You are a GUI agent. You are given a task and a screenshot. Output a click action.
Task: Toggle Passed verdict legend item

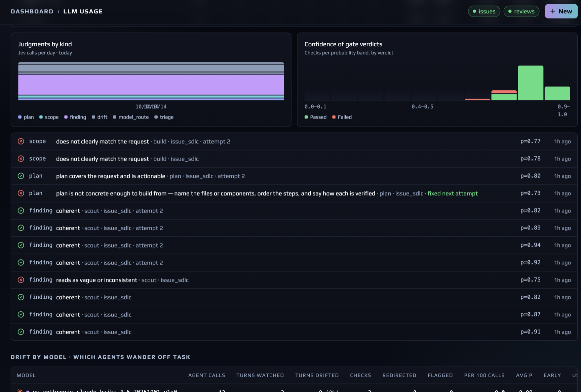pos(315,117)
